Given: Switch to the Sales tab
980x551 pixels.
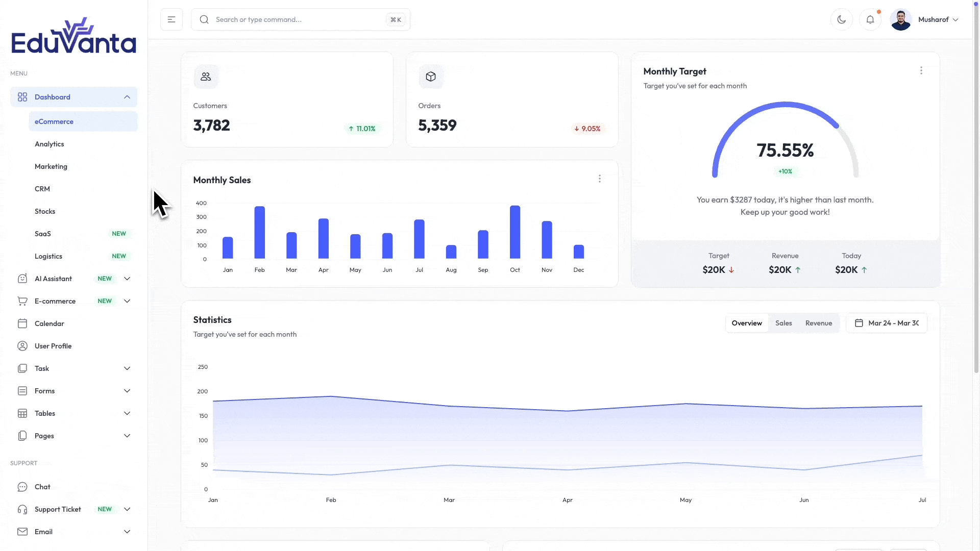Looking at the screenshot, I should pyautogui.click(x=783, y=323).
